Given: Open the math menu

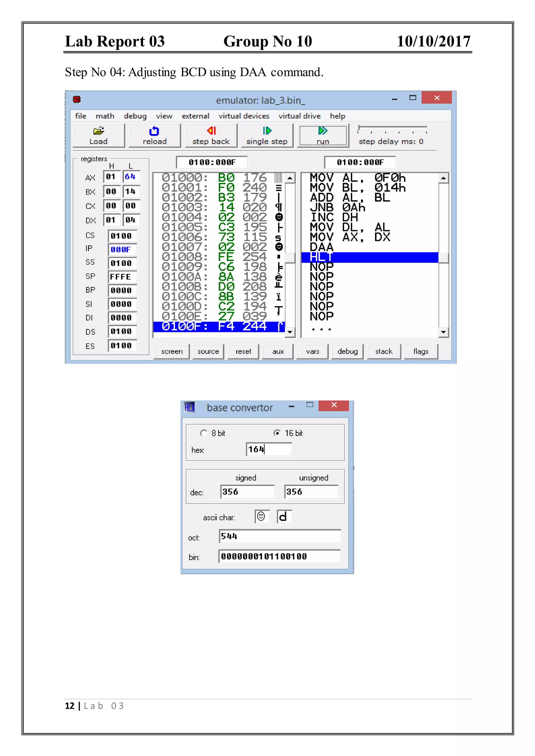Looking at the screenshot, I should [105, 116].
